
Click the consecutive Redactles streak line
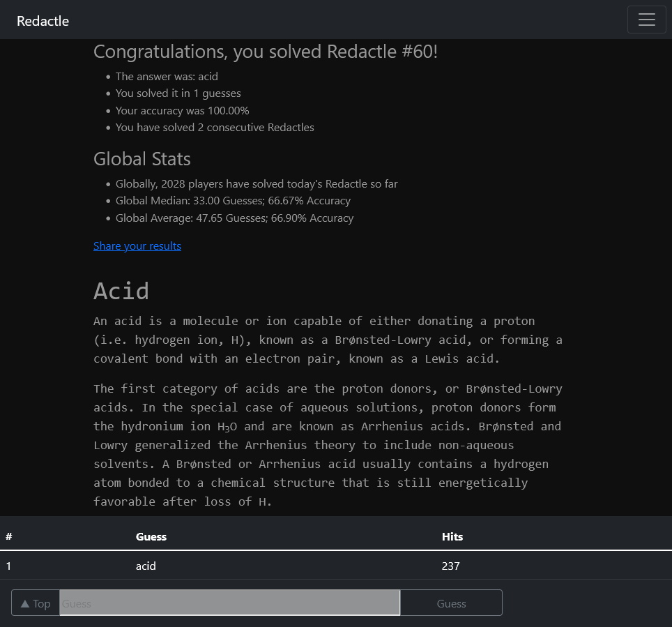click(x=215, y=127)
